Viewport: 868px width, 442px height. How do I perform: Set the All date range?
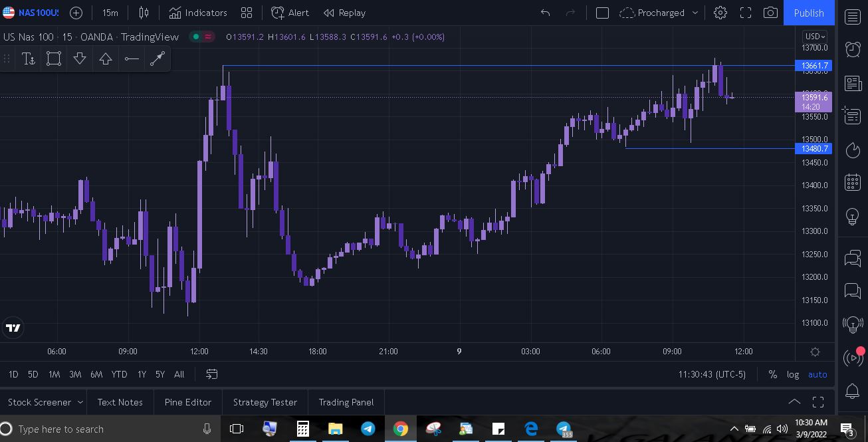[x=179, y=374]
